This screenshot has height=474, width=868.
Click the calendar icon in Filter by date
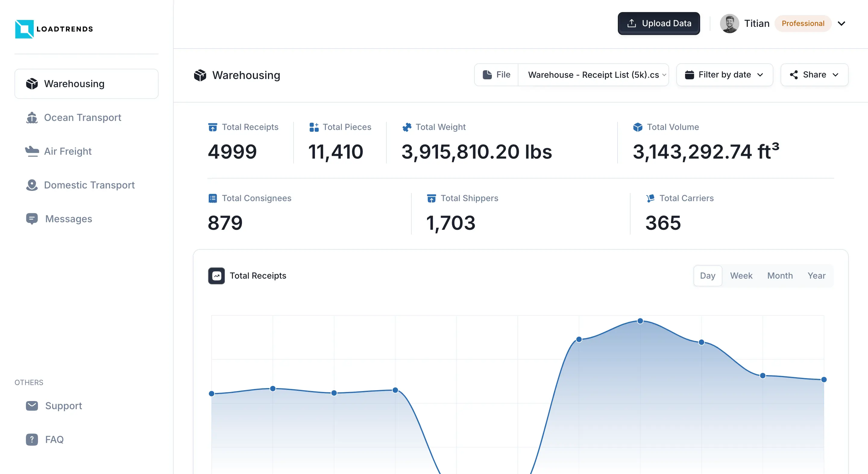pos(689,74)
